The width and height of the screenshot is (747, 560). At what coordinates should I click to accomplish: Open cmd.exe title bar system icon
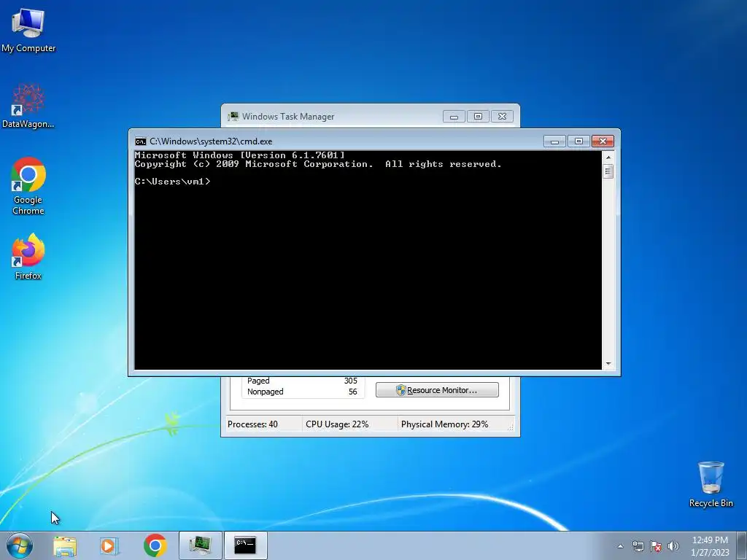pyautogui.click(x=141, y=141)
